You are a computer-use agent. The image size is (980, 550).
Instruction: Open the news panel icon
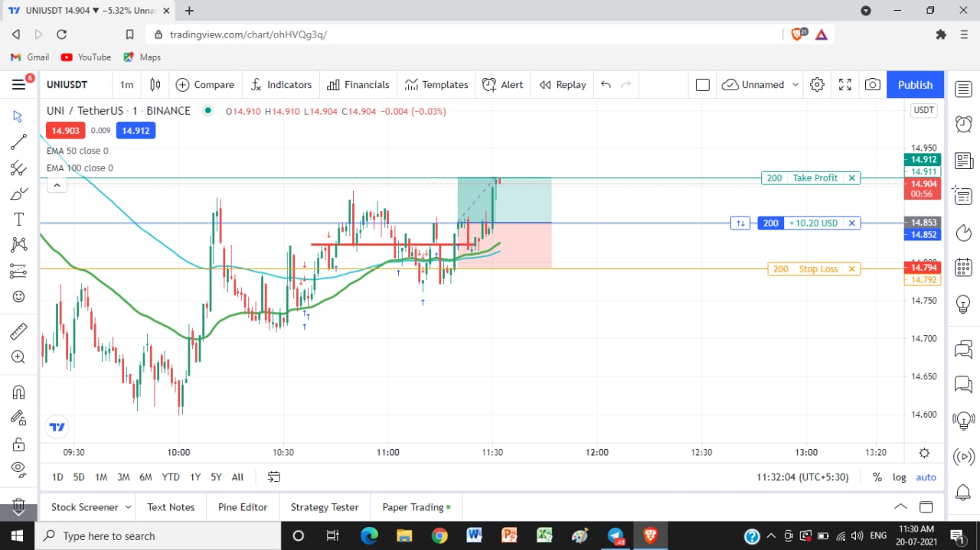click(x=963, y=160)
